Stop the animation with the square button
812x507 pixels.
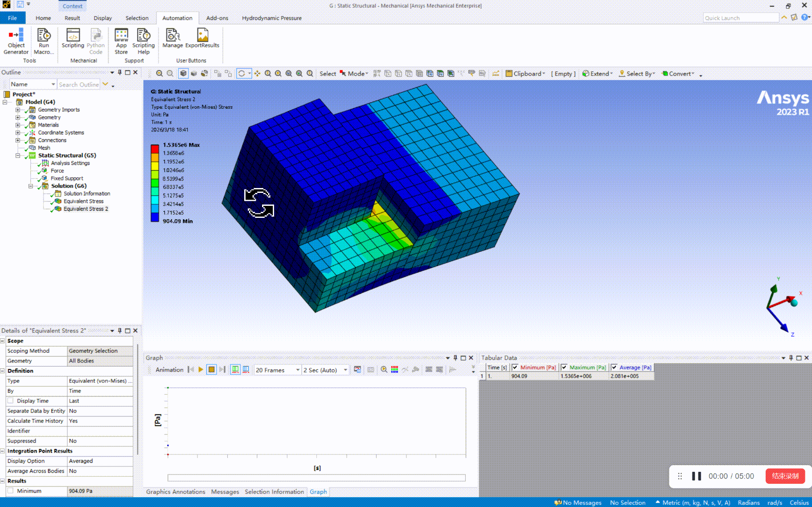tap(212, 370)
